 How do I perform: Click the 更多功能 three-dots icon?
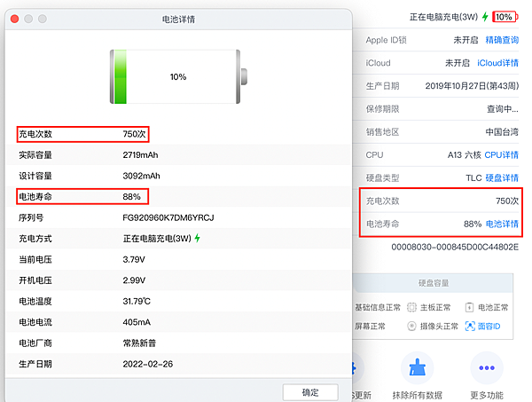487,368
